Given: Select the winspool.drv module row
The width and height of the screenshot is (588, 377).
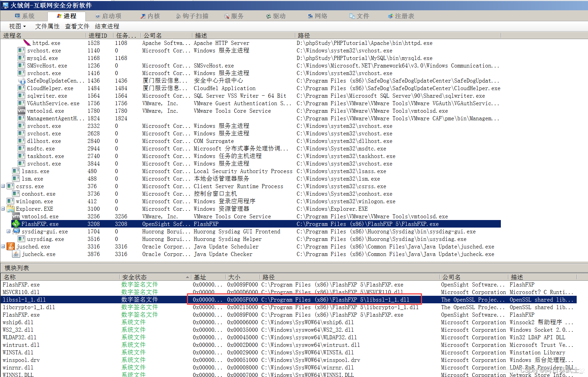Looking at the screenshot, I should (x=289, y=360).
